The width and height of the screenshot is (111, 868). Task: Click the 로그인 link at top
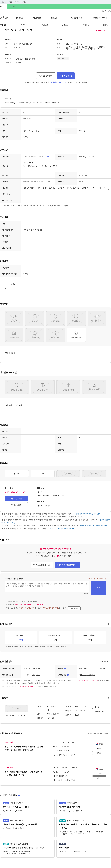pyautogui.click(x=104, y=11)
